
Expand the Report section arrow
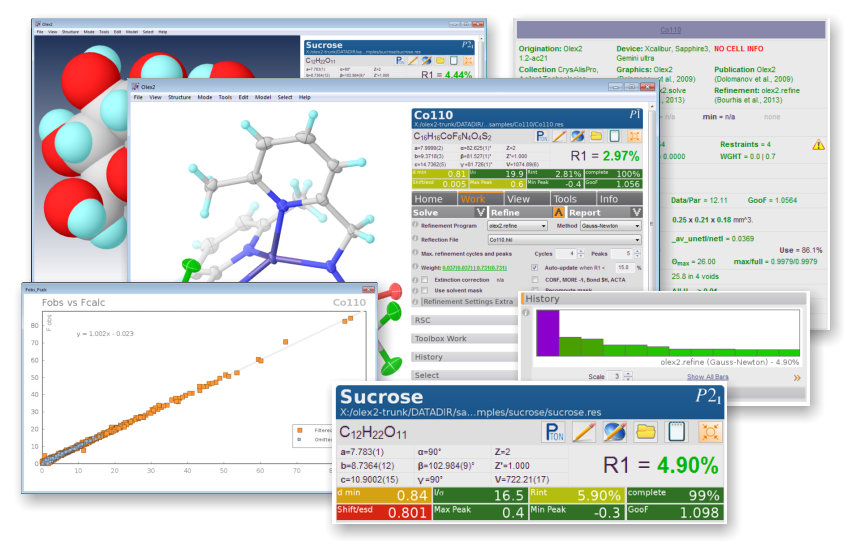(x=636, y=212)
